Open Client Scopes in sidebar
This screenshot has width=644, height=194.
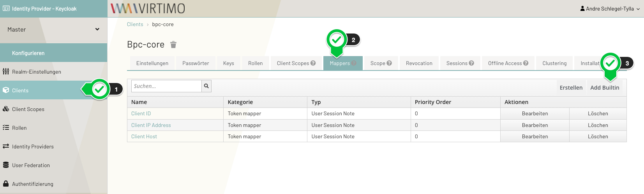(53, 109)
